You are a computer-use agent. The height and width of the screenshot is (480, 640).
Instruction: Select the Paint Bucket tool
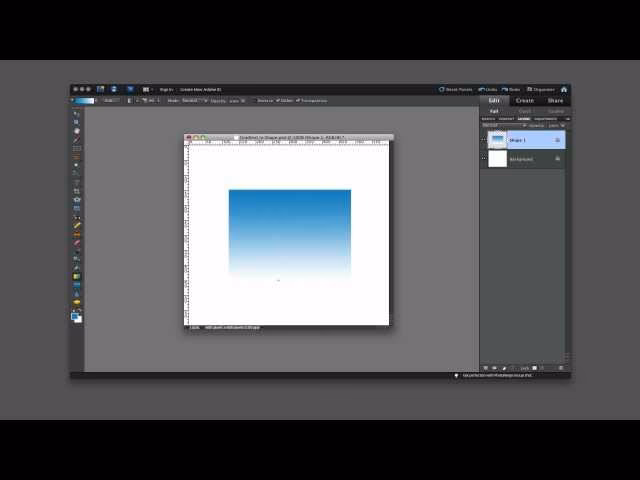click(76, 268)
